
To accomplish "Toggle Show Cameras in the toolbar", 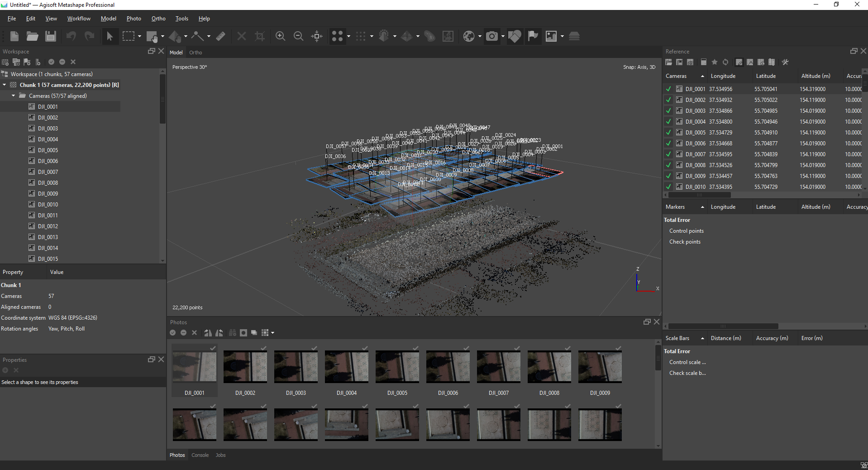I will [x=492, y=36].
